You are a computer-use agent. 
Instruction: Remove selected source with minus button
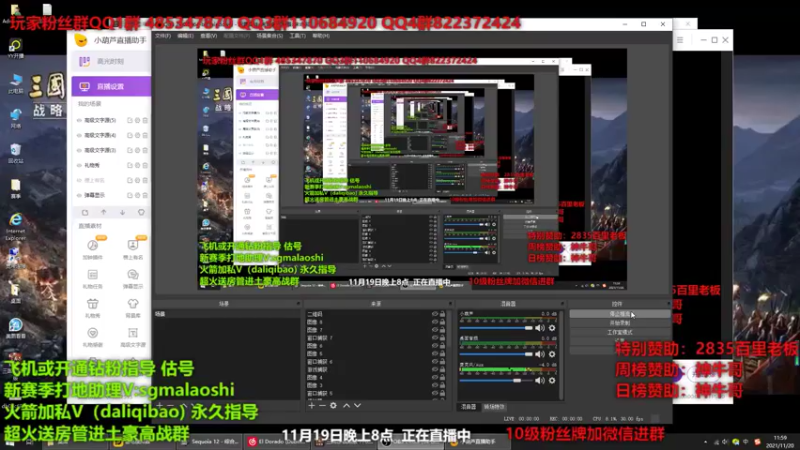pyautogui.click(x=322, y=405)
